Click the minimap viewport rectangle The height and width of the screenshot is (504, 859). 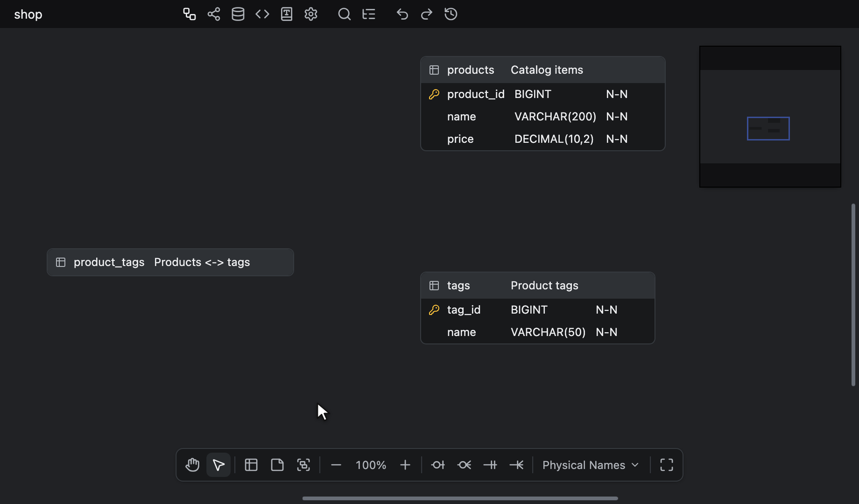768,128
